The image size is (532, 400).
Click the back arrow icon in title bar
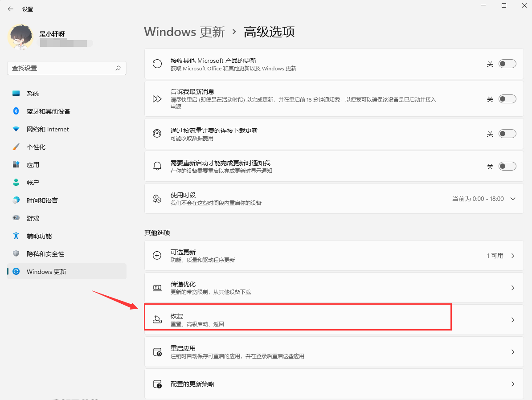[11, 9]
